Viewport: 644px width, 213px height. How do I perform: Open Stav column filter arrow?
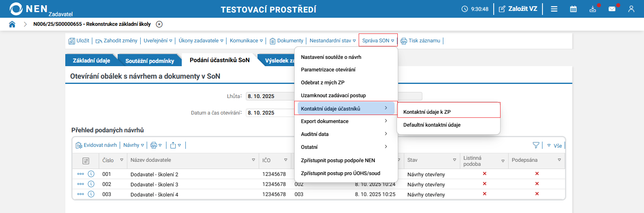pos(455,160)
